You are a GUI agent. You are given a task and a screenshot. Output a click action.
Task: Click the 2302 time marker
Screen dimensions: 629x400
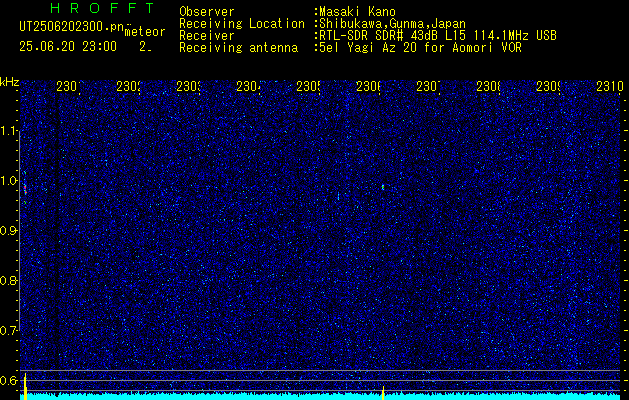tap(128, 86)
